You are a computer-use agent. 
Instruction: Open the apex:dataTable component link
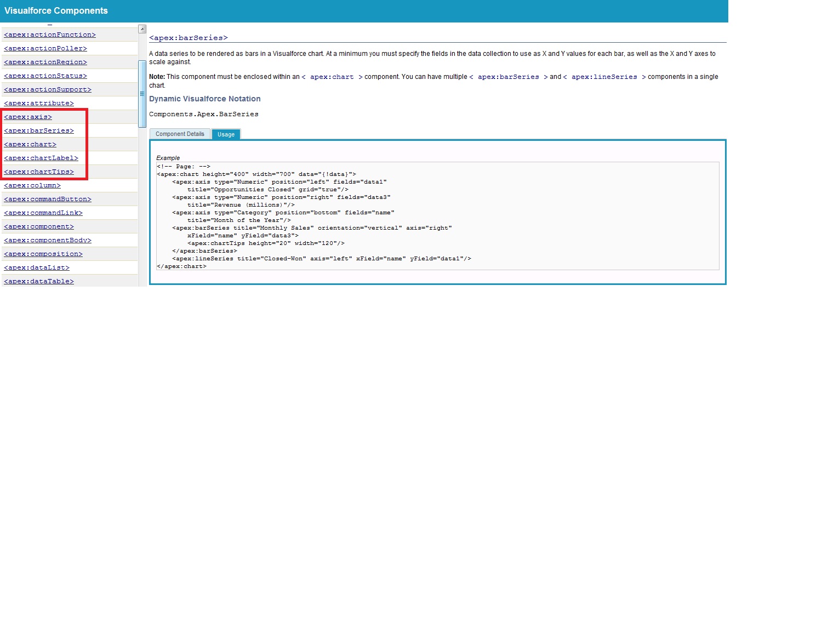point(39,281)
